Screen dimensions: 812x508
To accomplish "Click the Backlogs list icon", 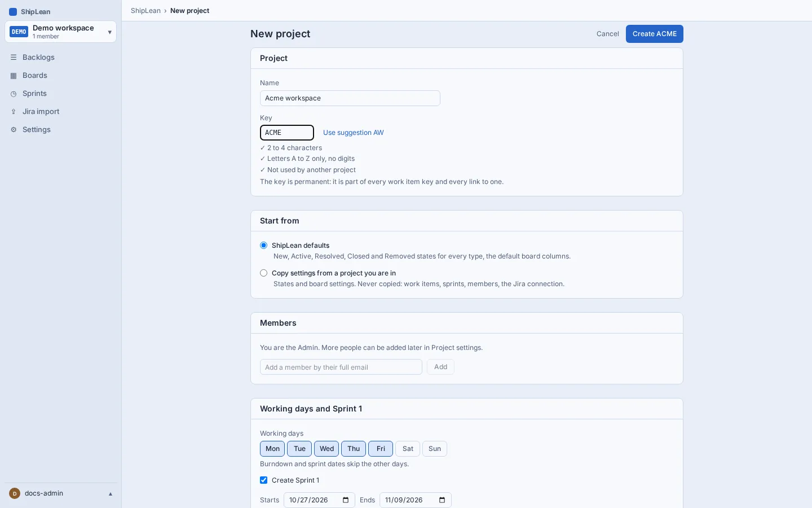I will [x=14, y=58].
